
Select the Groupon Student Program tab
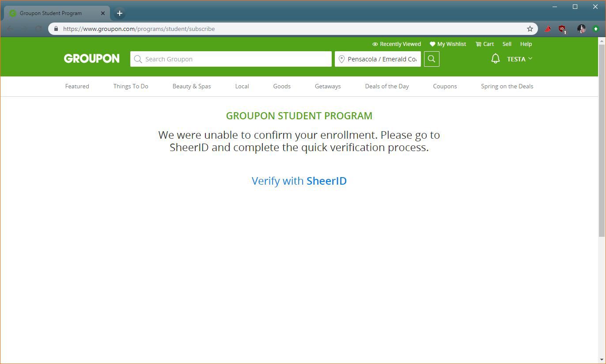pos(57,13)
